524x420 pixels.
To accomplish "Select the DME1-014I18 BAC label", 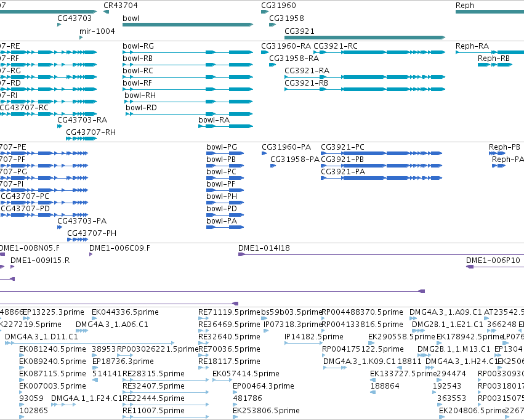I will 264,249.
